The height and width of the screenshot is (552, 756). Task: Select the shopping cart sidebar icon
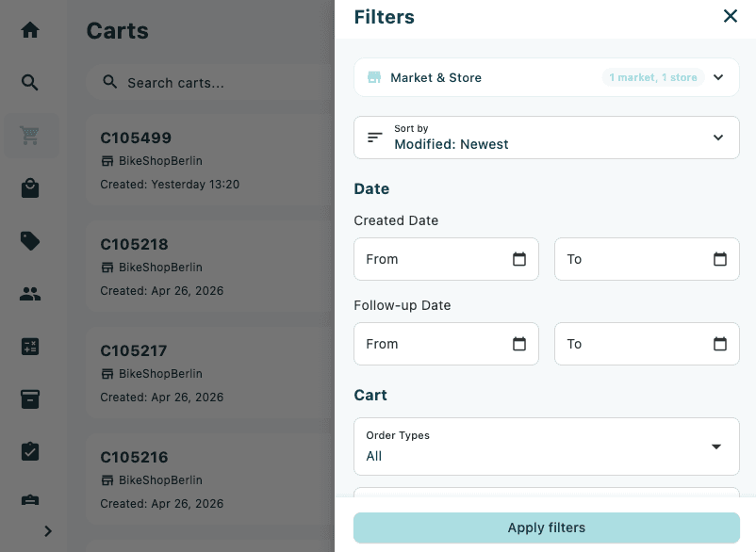point(30,136)
